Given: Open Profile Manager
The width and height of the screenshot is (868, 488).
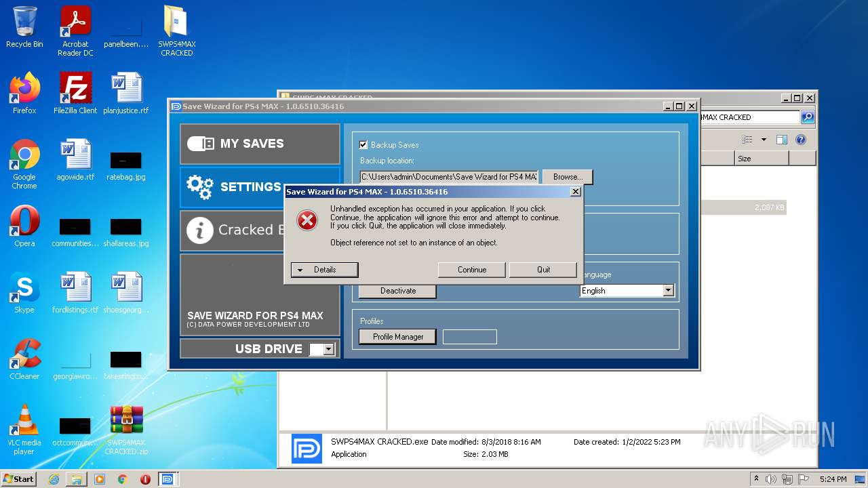Looking at the screenshot, I should coord(398,337).
